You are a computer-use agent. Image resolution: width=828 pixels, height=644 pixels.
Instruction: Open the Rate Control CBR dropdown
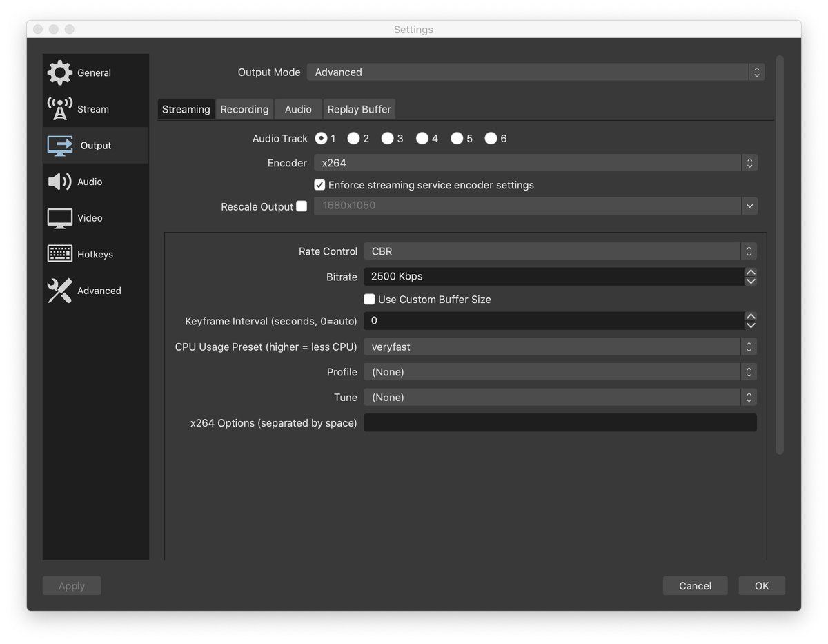[x=560, y=251]
